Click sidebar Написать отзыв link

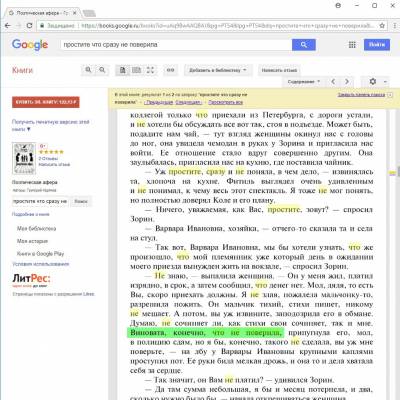pyautogui.click(x=54, y=164)
